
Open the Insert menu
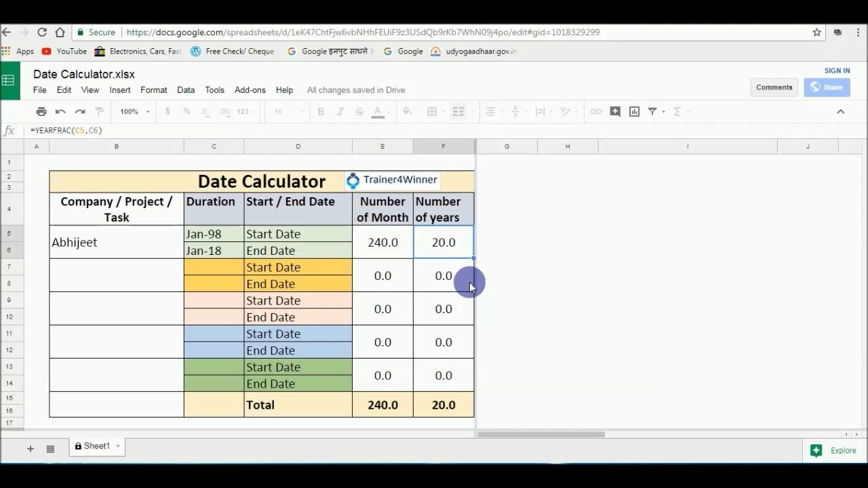pos(120,90)
